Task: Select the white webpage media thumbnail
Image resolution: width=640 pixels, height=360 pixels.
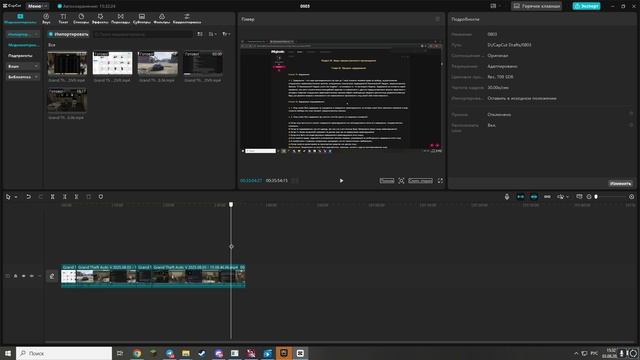Action: pos(113,63)
